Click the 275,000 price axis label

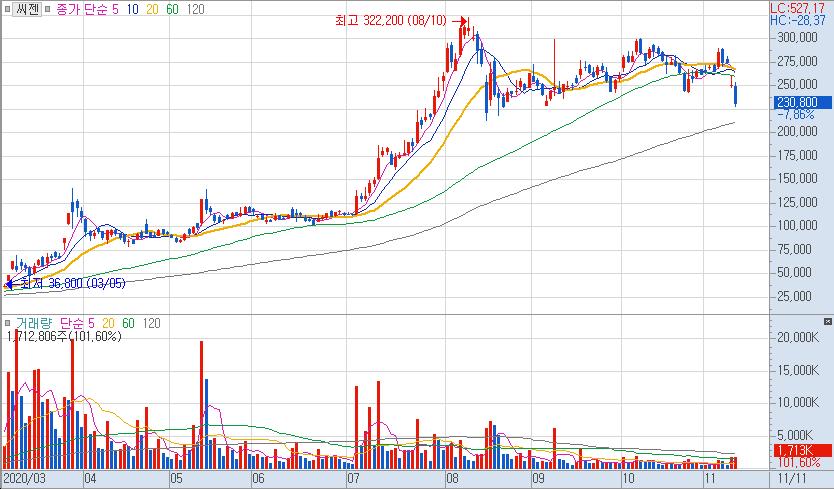click(797, 61)
